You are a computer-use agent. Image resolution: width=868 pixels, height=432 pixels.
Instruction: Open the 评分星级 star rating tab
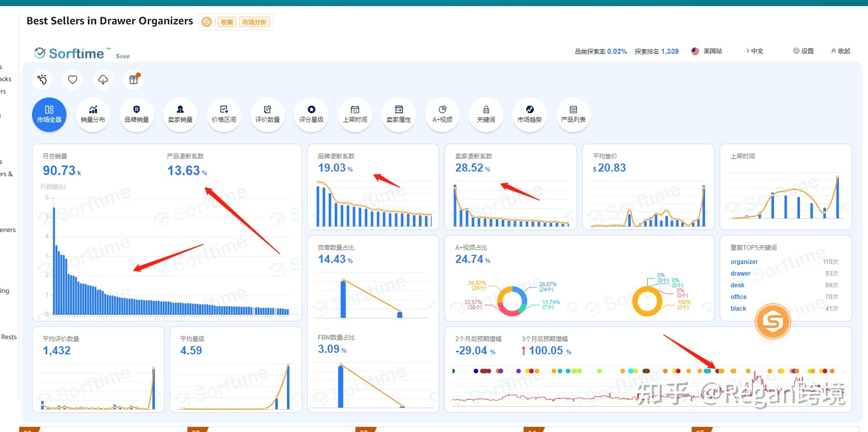click(x=311, y=115)
